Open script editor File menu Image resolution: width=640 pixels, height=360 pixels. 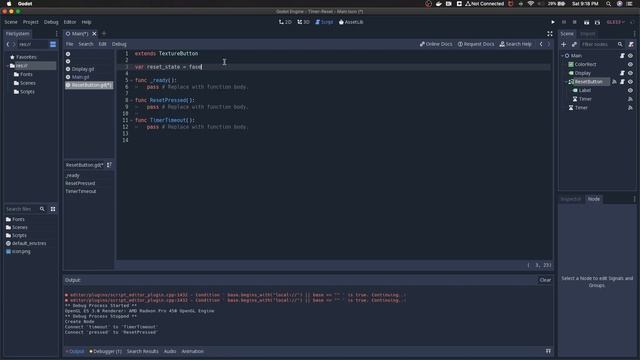(x=70, y=44)
